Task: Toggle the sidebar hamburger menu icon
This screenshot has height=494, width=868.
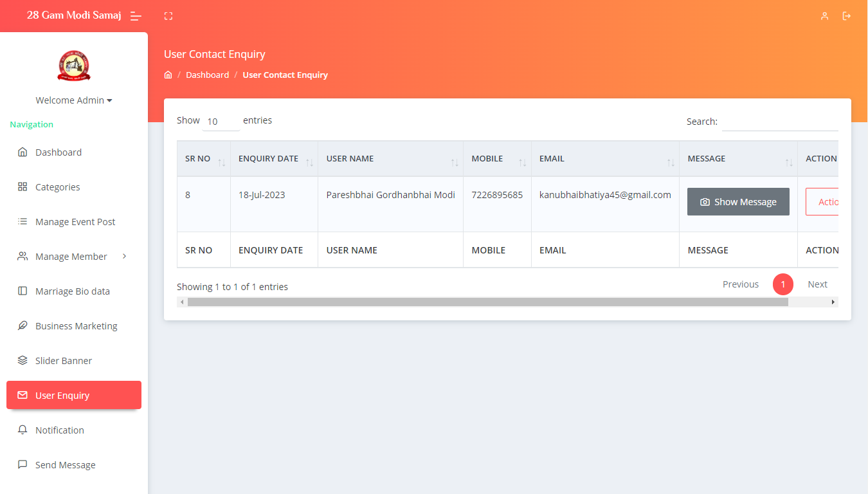Action: [x=136, y=16]
